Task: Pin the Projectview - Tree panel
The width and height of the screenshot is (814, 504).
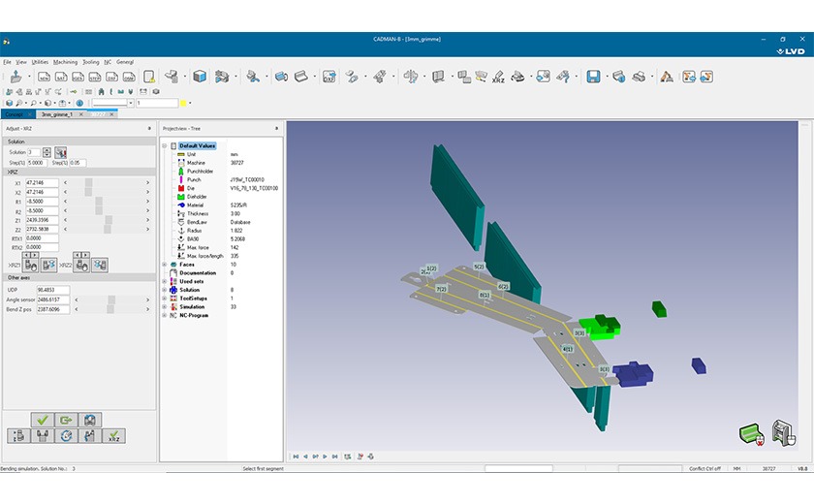Action: pos(277,128)
